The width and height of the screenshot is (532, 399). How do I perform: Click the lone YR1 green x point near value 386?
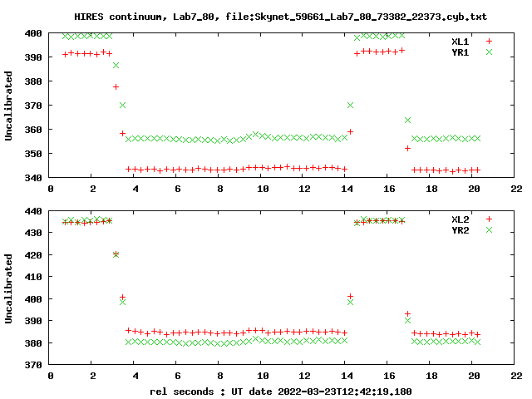point(116,65)
